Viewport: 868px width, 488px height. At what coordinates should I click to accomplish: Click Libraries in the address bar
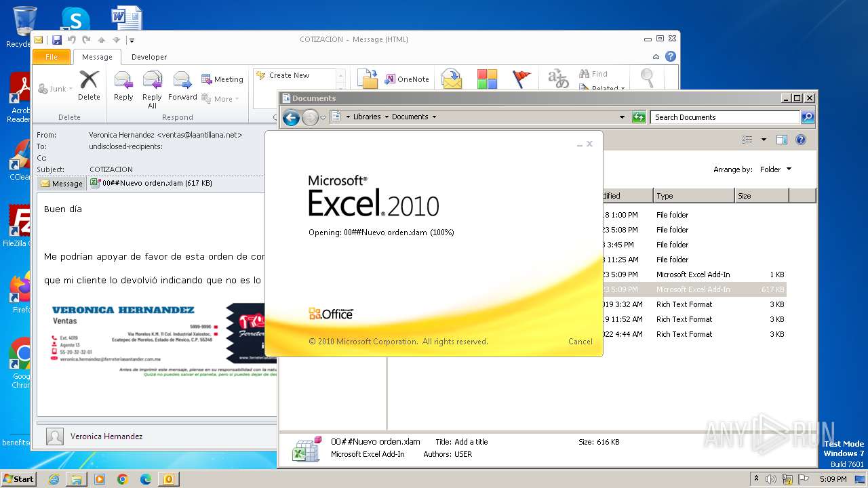click(367, 117)
